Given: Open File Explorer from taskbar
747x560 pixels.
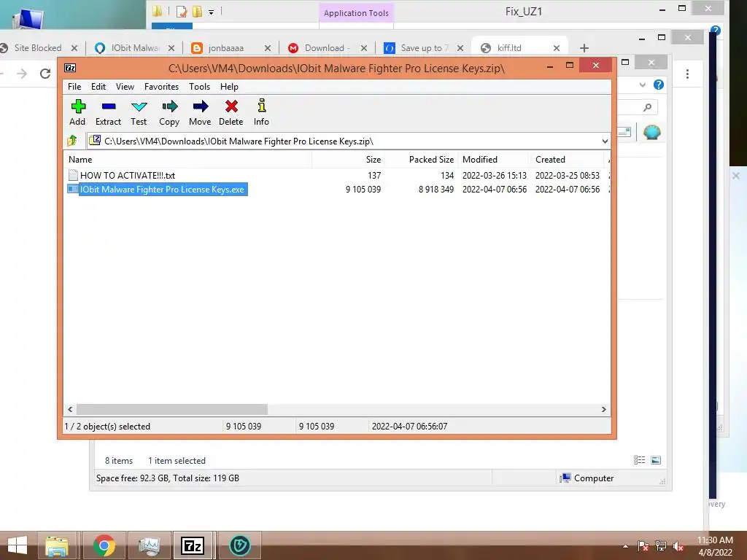Looking at the screenshot, I should 57,545.
